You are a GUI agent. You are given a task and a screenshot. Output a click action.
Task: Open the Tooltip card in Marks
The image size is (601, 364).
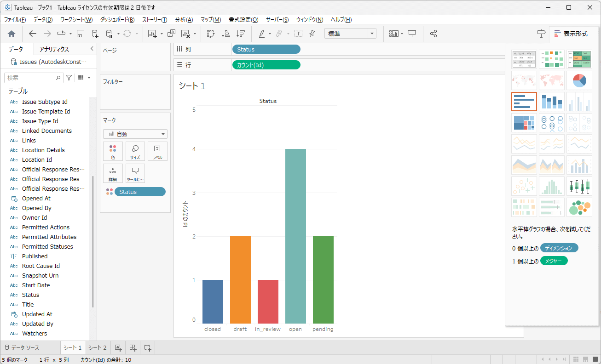point(135,173)
